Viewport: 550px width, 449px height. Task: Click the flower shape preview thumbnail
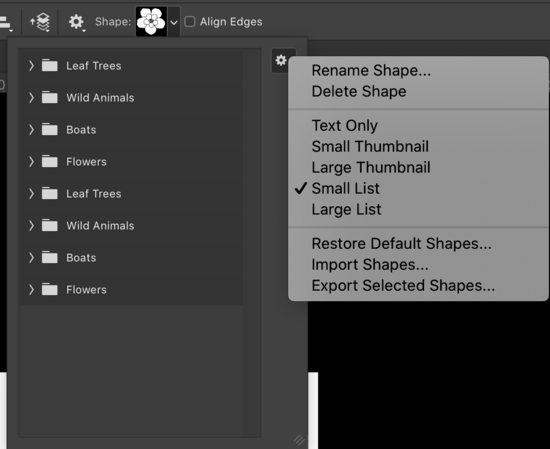(x=151, y=21)
